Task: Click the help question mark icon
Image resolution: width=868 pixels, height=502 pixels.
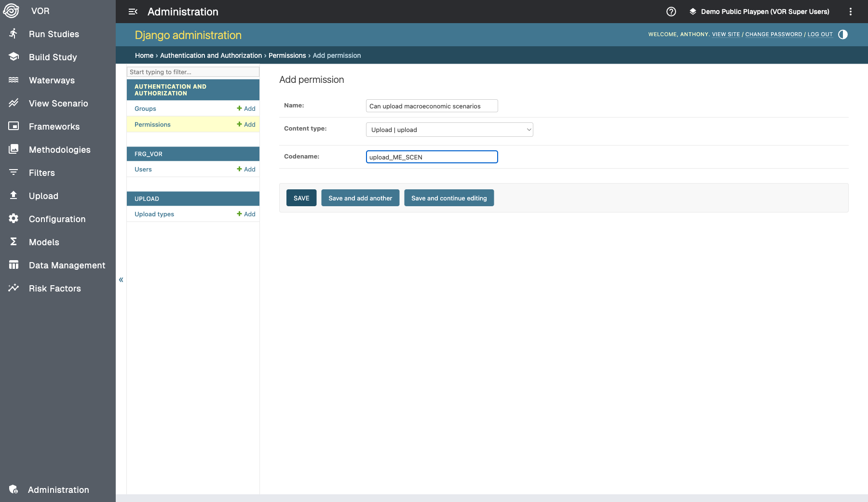Action: pos(671,12)
